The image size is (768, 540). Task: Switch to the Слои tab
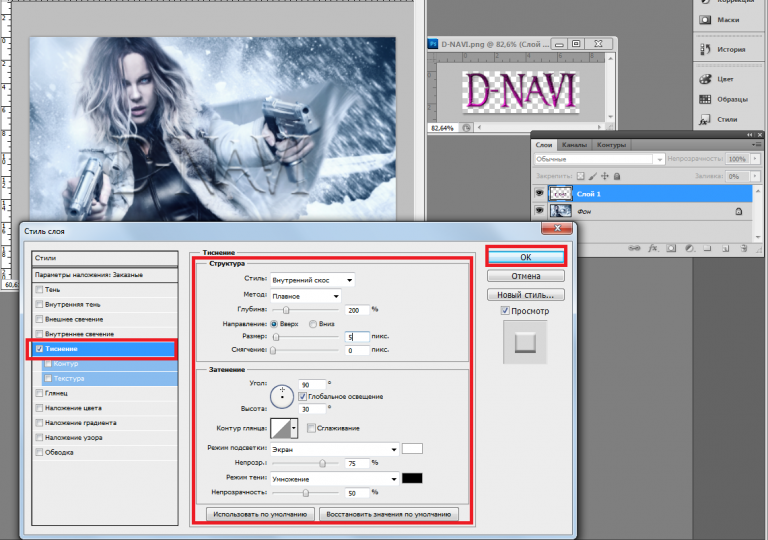click(544, 145)
